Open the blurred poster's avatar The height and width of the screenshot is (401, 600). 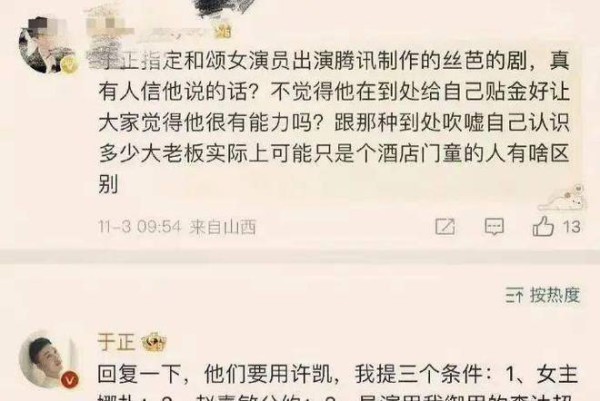[x=47, y=45]
